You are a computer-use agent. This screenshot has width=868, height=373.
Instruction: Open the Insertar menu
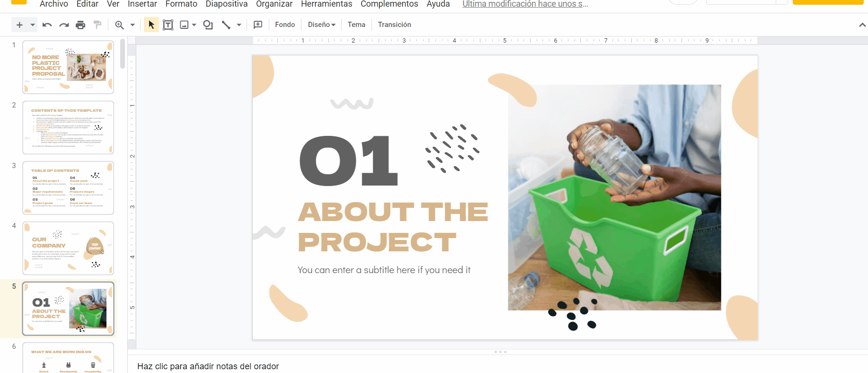(x=142, y=4)
